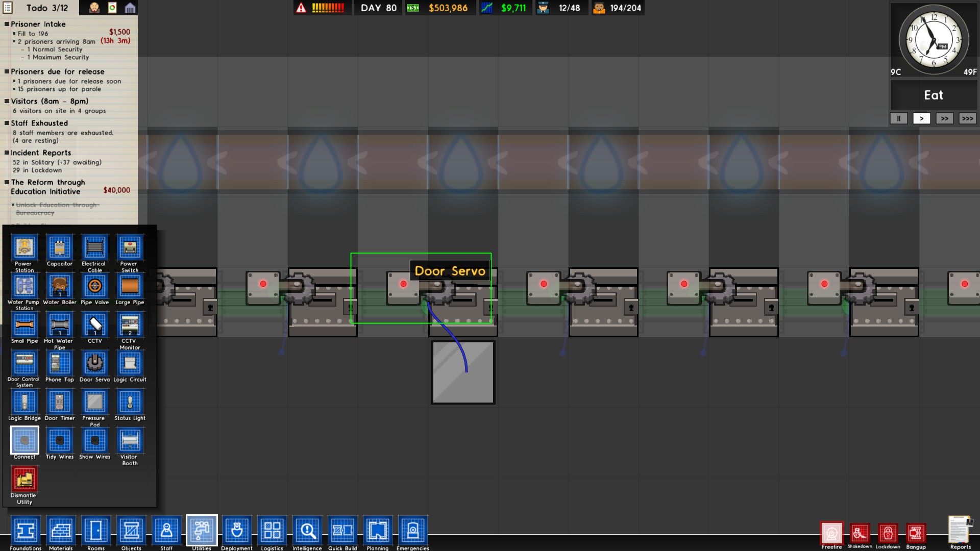Image resolution: width=980 pixels, height=551 pixels.
Task: Pick the Logic Circuit utility
Action: coord(130,363)
